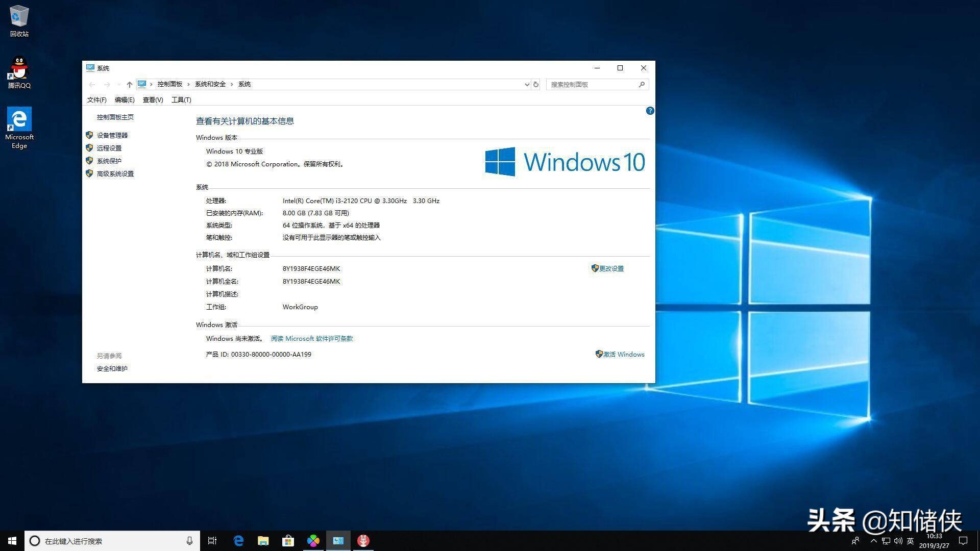Screen dimensions: 980x551
Task: Click the 设备管理器 link
Action: click(x=112, y=135)
